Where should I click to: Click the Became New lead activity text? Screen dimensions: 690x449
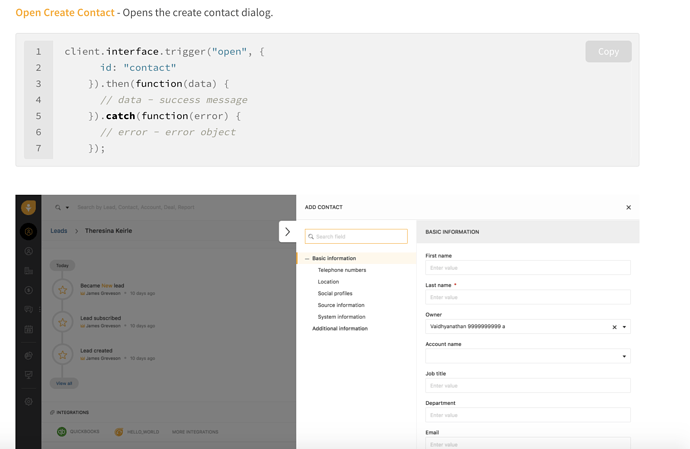click(x=102, y=286)
